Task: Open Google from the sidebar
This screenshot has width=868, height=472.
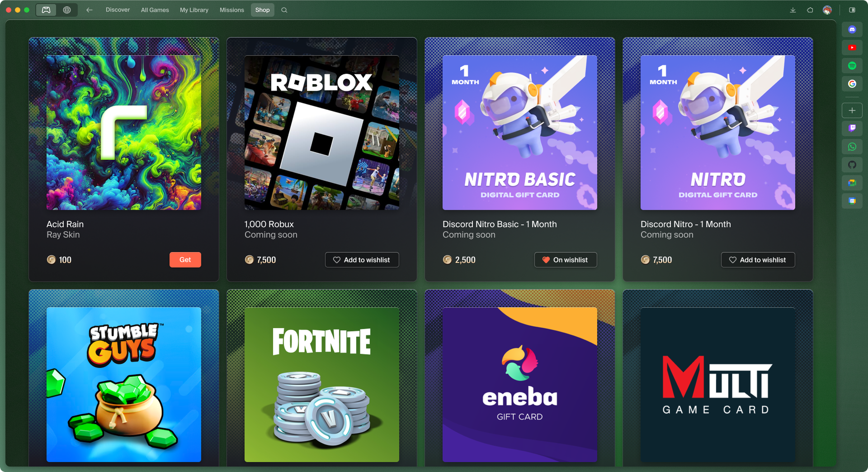Action: tap(852, 84)
